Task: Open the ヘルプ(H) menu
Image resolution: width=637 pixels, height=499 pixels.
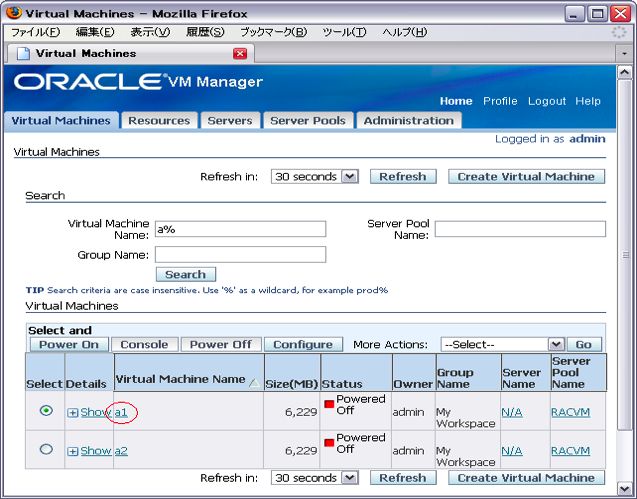Action: (x=405, y=32)
